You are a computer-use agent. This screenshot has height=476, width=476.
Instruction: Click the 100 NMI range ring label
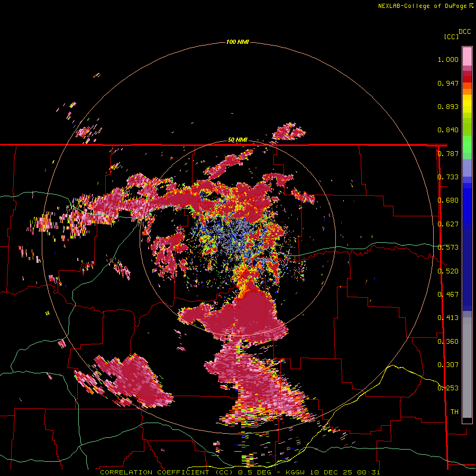[x=237, y=42]
